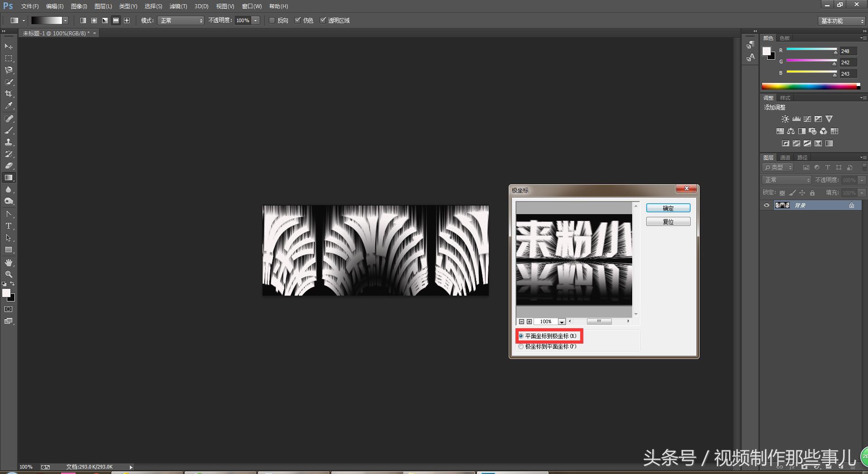This screenshot has height=474, width=868.
Task: Toggle the 反向 checkbox
Action: coord(272,20)
